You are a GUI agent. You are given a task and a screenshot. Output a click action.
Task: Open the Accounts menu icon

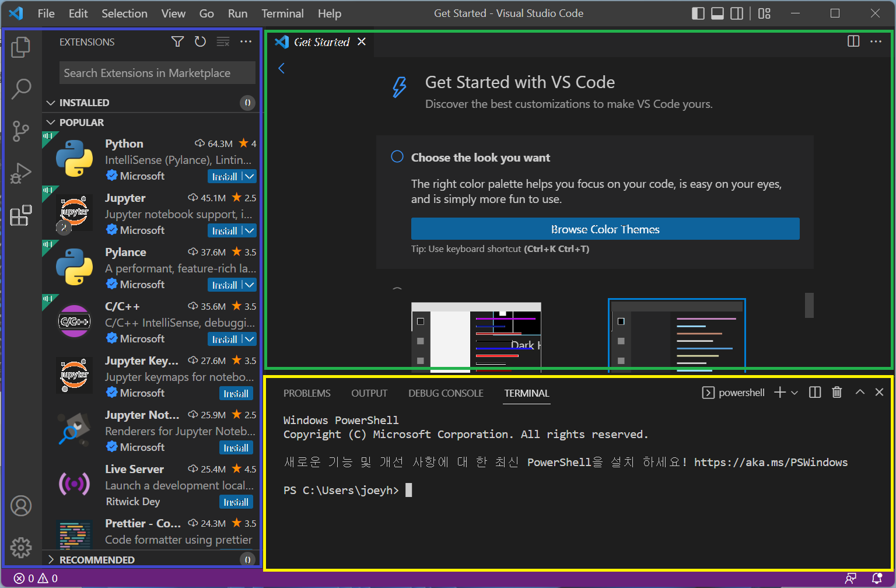pos(21,506)
